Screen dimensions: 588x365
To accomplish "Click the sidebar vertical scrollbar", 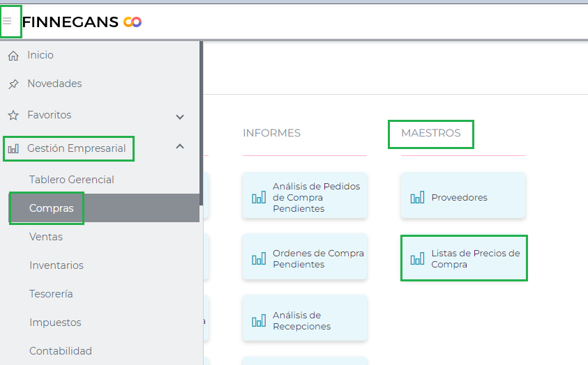I will click(x=201, y=125).
